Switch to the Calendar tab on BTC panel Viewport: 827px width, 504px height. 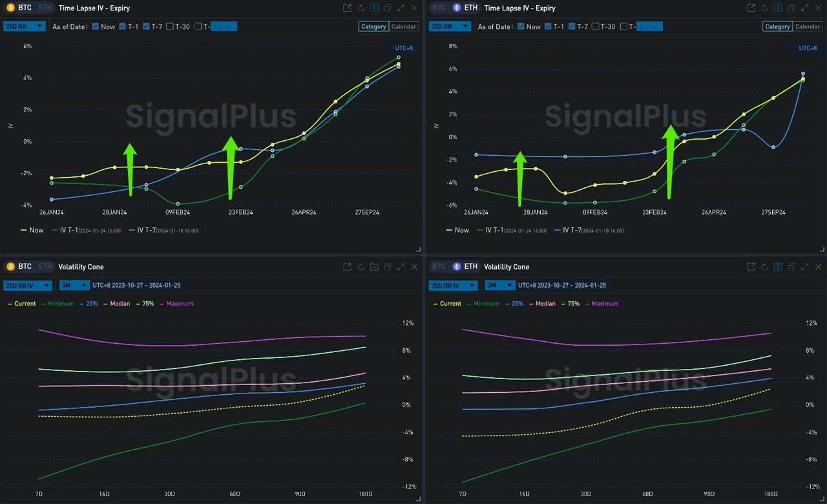tap(404, 26)
